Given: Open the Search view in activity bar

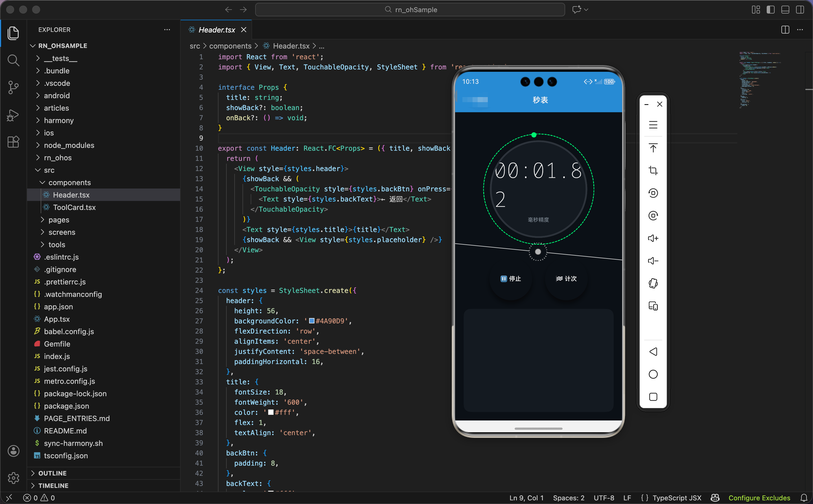Looking at the screenshot, I should pyautogui.click(x=13, y=60).
